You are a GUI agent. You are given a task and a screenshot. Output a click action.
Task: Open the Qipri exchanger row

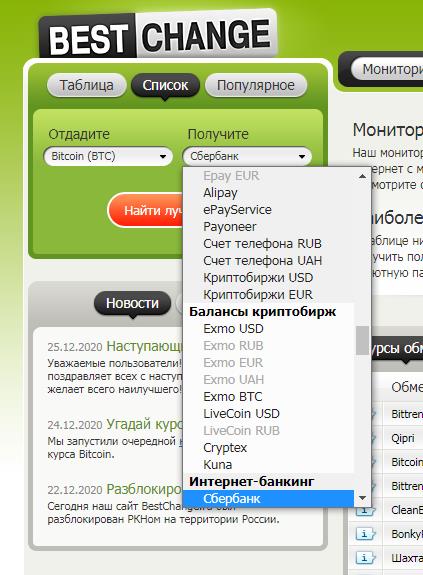pos(403,438)
